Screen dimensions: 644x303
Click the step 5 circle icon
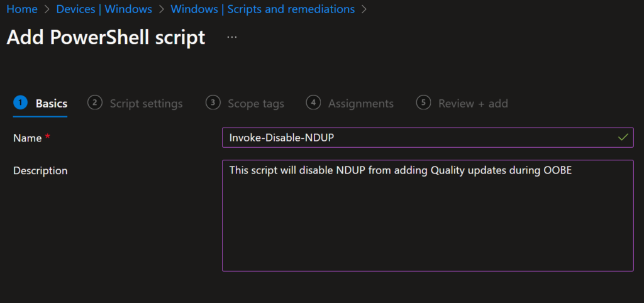[423, 102]
